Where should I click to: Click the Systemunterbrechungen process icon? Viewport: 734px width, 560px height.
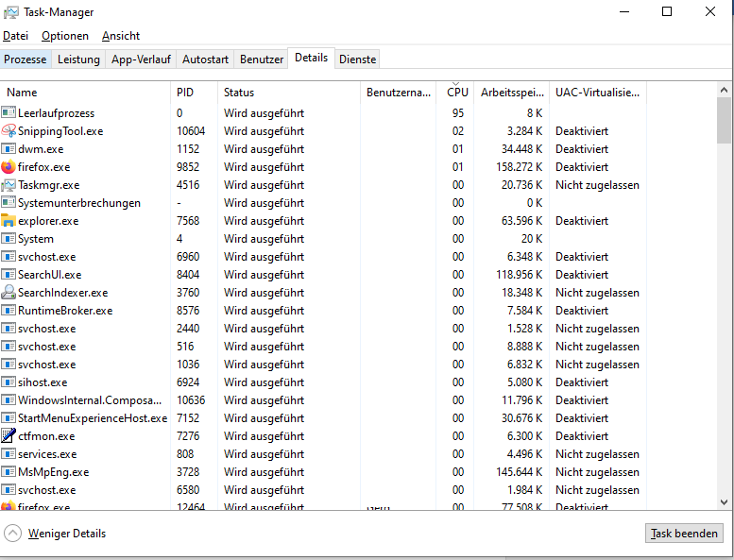(9, 203)
